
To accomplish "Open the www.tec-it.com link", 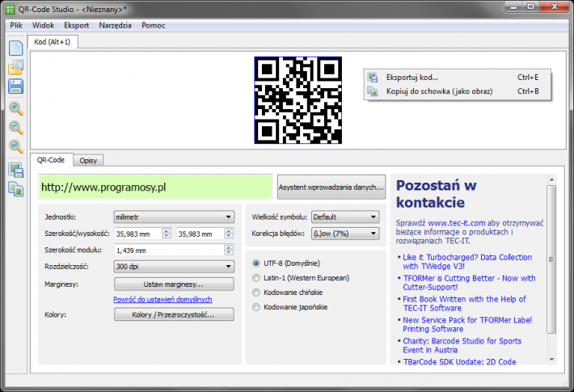I will coord(457,223).
